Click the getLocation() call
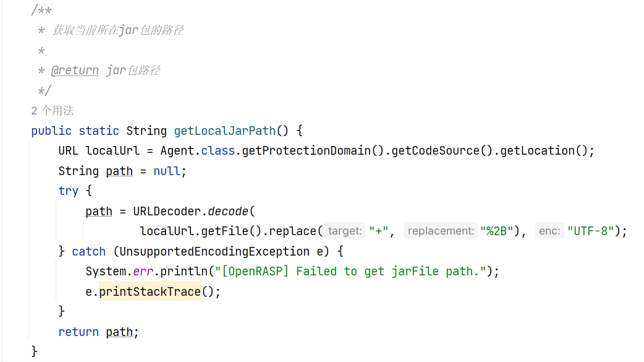The height and width of the screenshot is (362, 644). pos(543,151)
